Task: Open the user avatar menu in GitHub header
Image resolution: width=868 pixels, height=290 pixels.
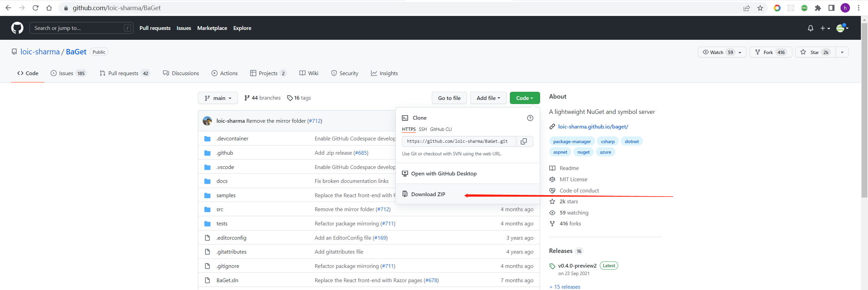Action: [842, 28]
